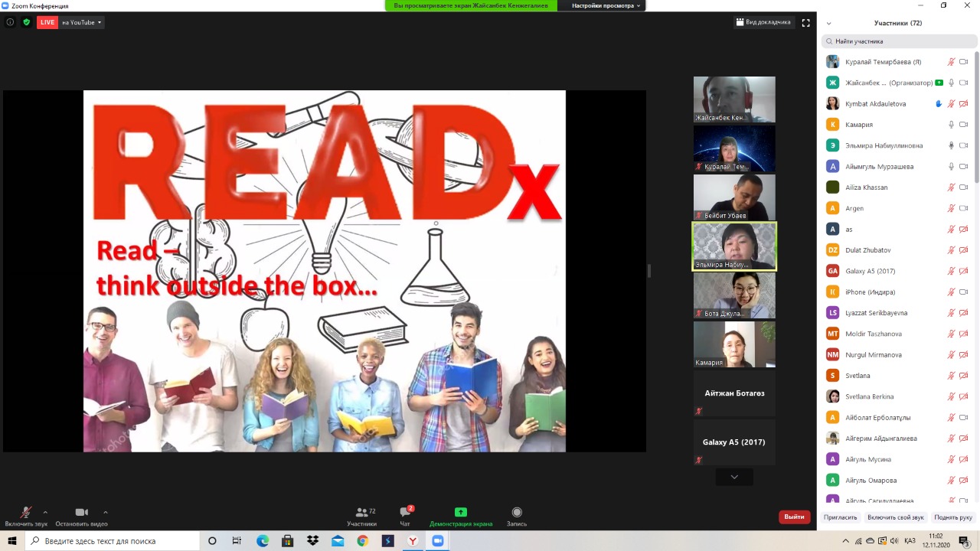The width and height of the screenshot is (980, 551).
Task: Open Yandex Browser from the taskbar
Action: pos(413,541)
